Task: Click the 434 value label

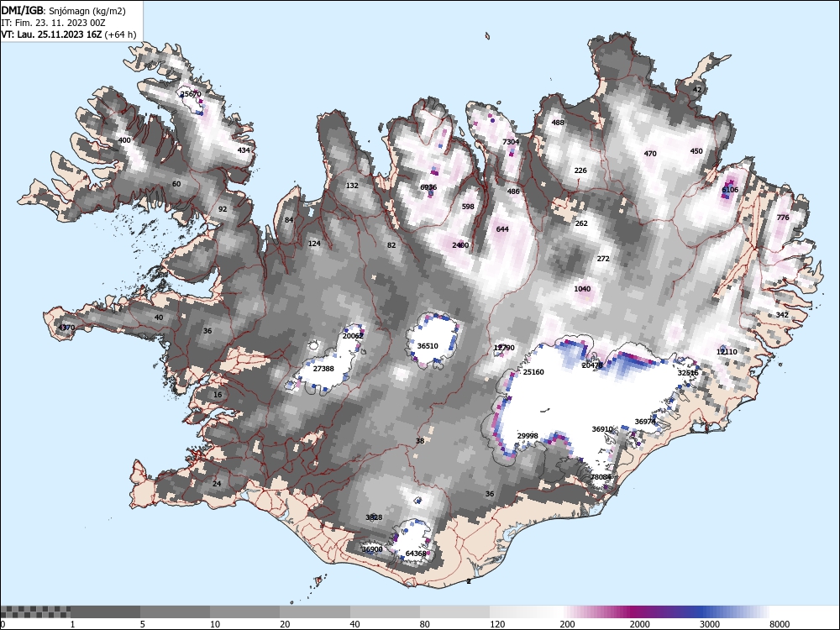Action: point(244,150)
